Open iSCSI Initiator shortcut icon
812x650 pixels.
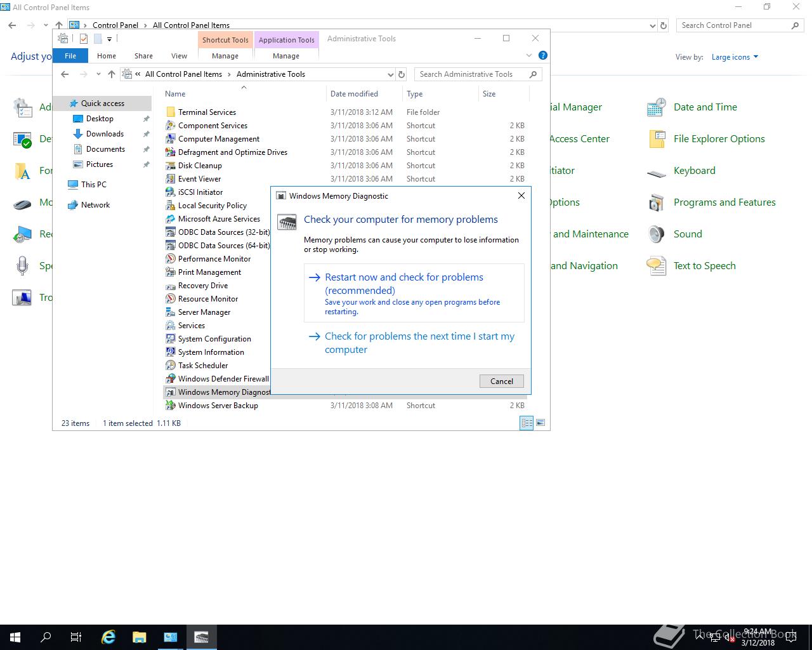[170, 192]
